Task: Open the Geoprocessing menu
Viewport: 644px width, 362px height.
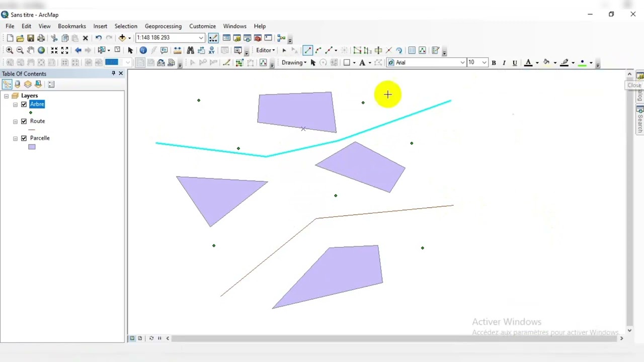Action: 163,26
